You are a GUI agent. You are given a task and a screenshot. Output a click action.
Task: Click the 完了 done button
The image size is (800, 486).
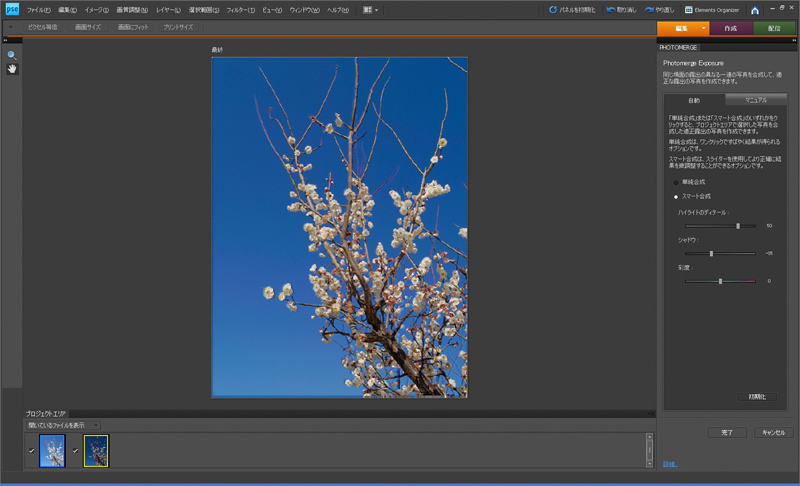pyautogui.click(x=727, y=432)
